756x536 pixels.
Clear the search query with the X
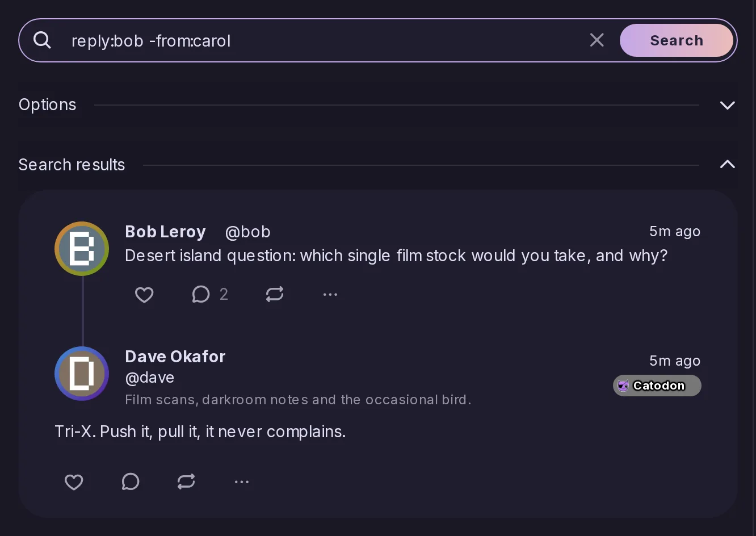tap(597, 40)
